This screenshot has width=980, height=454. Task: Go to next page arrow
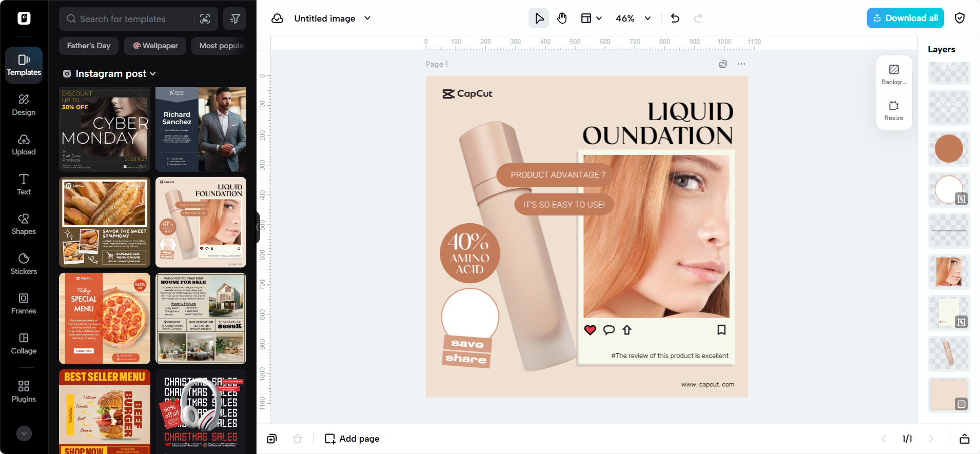(931, 439)
